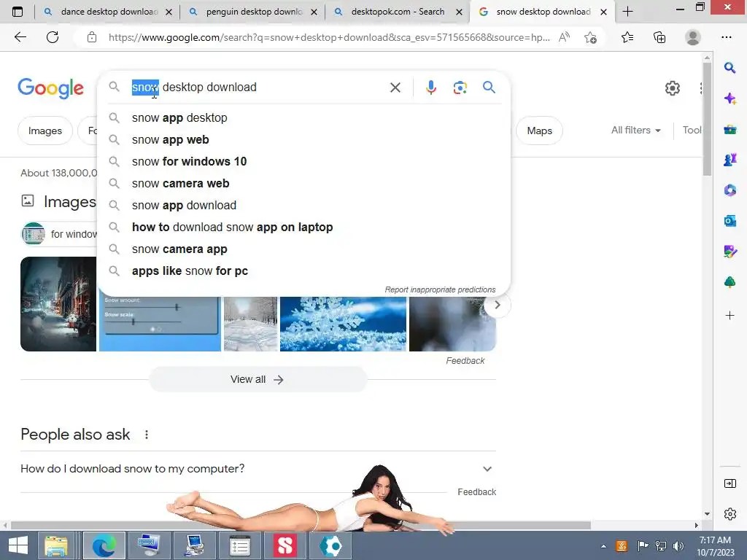Open Google quick settings gear
This screenshot has height=560, width=747.
672,88
